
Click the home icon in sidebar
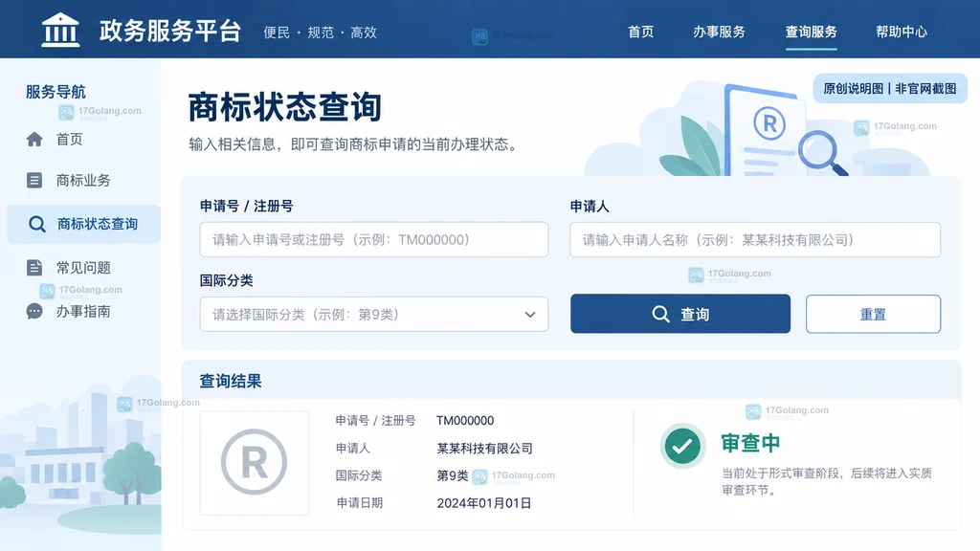[x=35, y=139]
